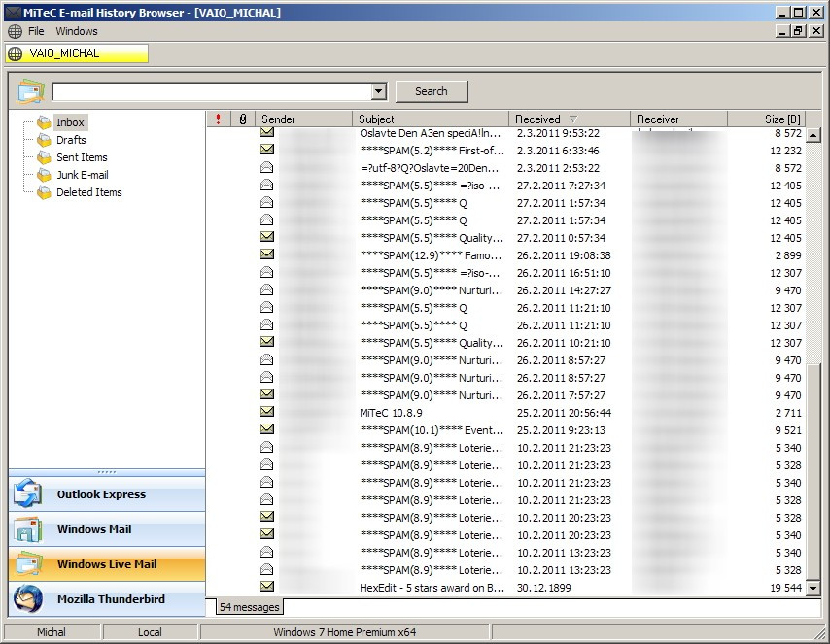Click the Search button
This screenshot has width=830, height=644.
pyautogui.click(x=432, y=91)
